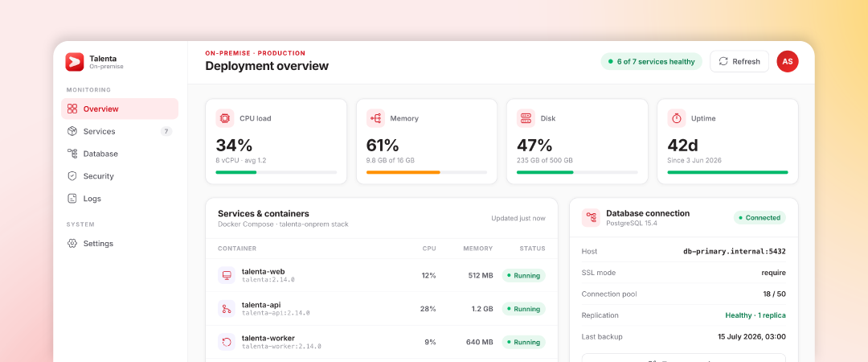Click the ON-PREMISE · PRODUCTION label
The height and width of the screenshot is (362, 868).
coord(256,53)
